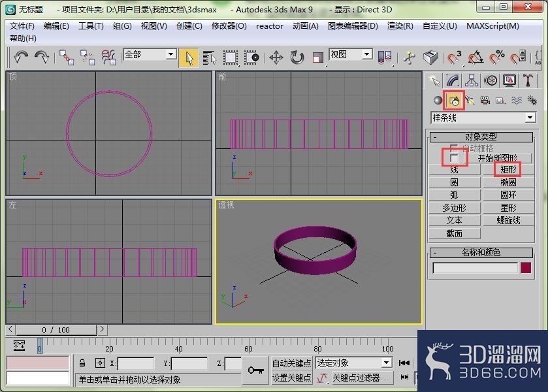Click Use Pivot Point Center icon
This screenshot has height=392, width=548.
click(385, 57)
